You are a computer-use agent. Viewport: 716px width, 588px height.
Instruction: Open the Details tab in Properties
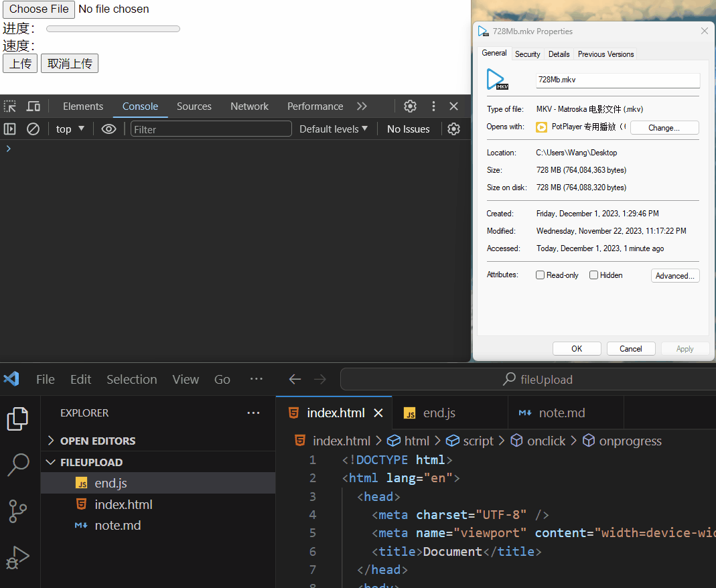pyautogui.click(x=559, y=54)
